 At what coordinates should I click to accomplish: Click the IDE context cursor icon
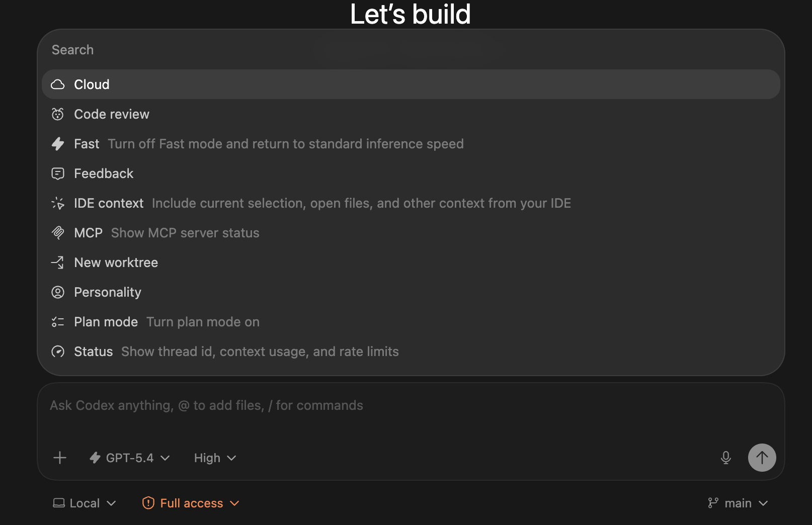pyautogui.click(x=58, y=203)
